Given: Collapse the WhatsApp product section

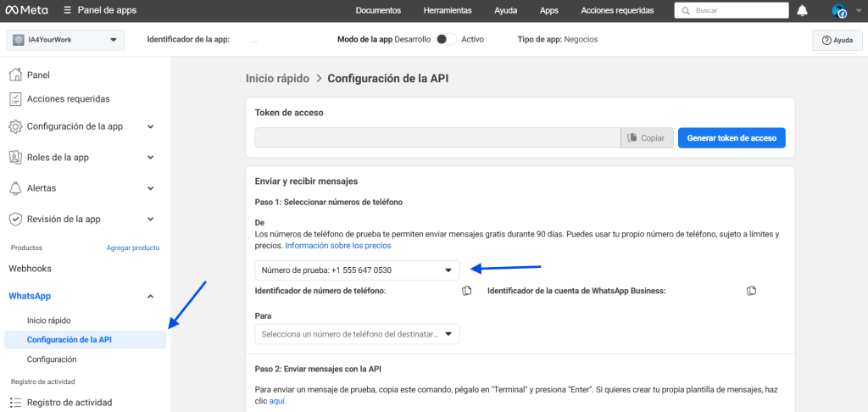Looking at the screenshot, I should click(151, 297).
